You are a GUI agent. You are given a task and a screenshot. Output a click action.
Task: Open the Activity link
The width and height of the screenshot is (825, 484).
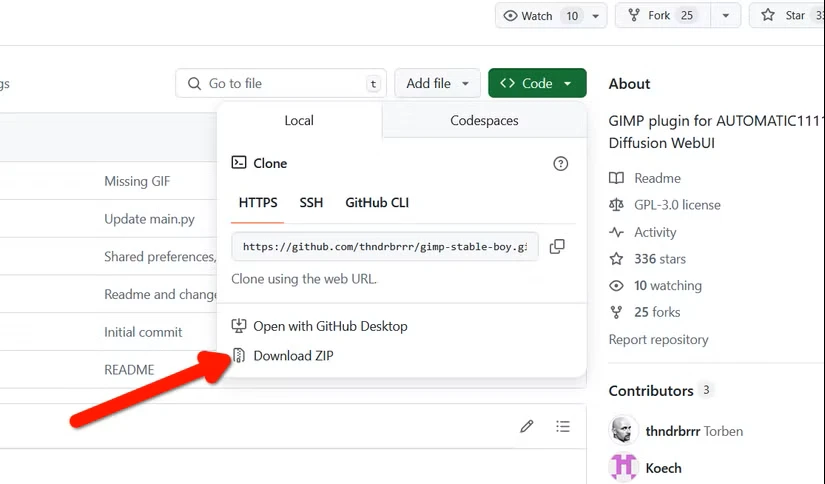655,232
